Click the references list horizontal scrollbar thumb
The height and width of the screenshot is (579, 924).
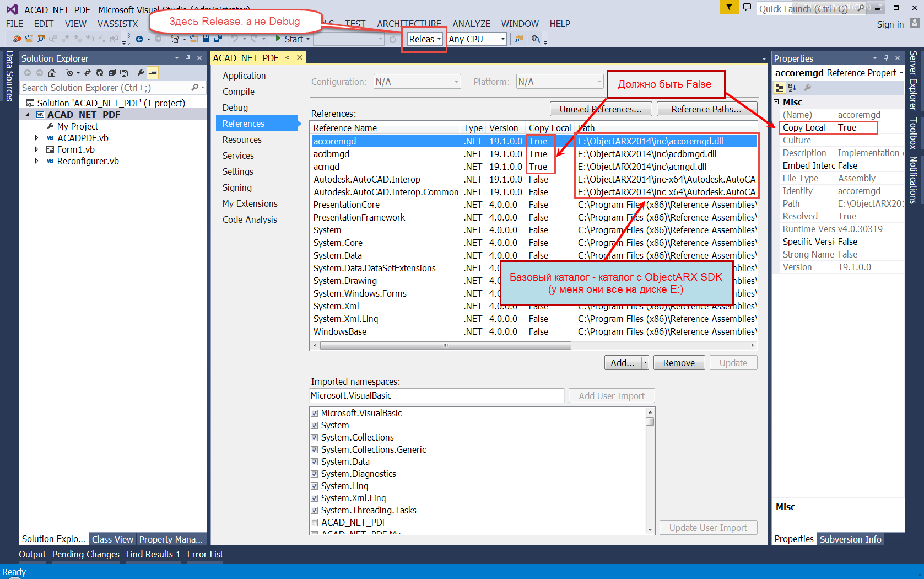pos(445,346)
